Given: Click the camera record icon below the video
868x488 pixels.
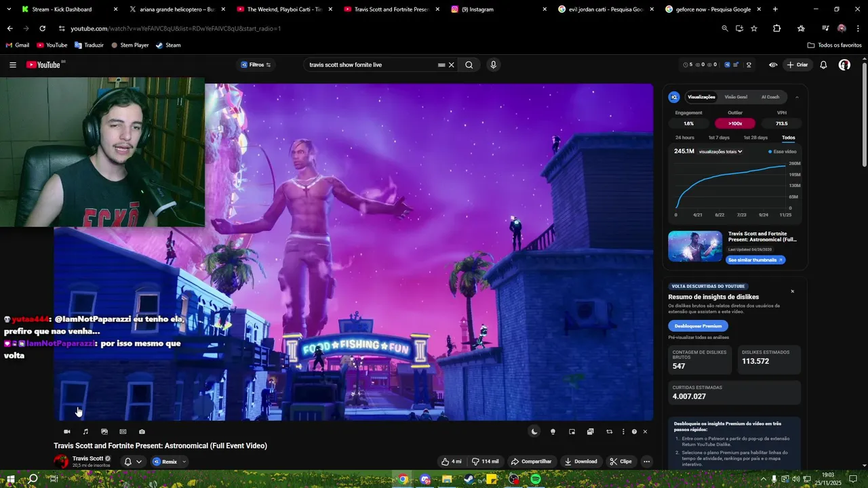Looking at the screenshot, I should [x=67, y=432].
